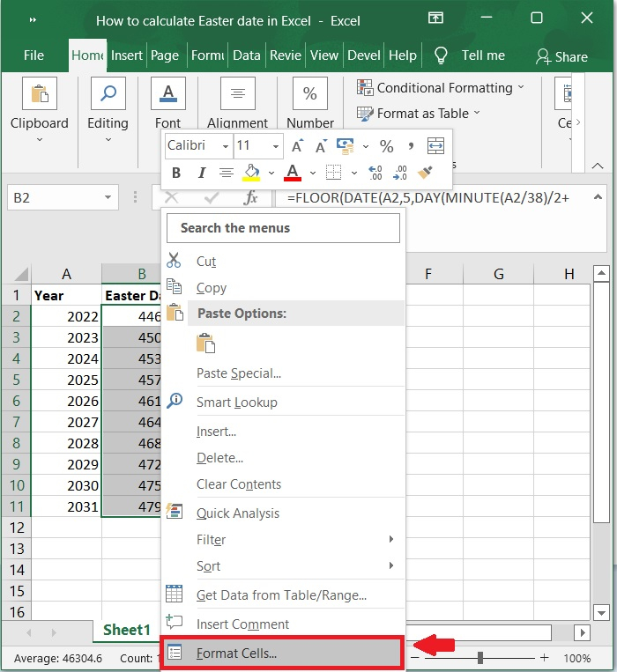This screenshot has height=672, width=617.
Task: Open the Editing group search icon
Action: [108, 93]
